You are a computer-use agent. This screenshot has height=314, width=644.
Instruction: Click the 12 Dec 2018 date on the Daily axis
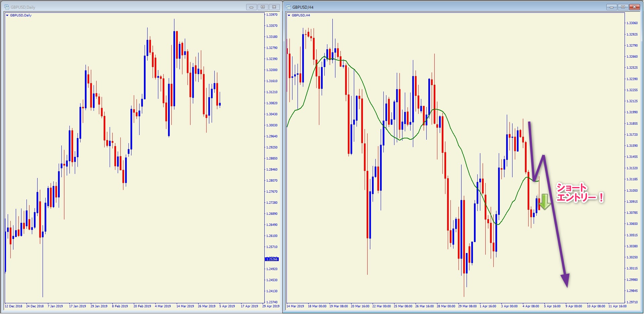coord(13,306)
